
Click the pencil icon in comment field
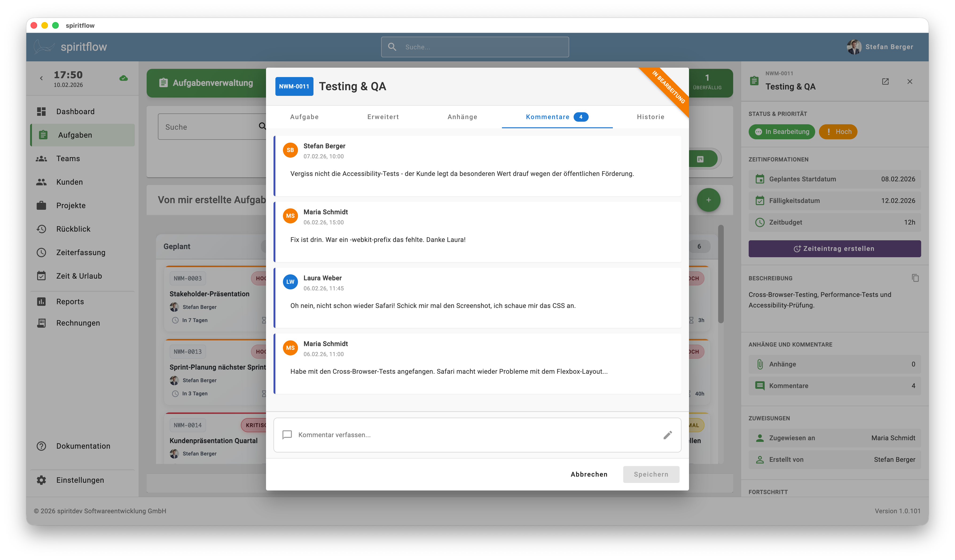[667, 435]
